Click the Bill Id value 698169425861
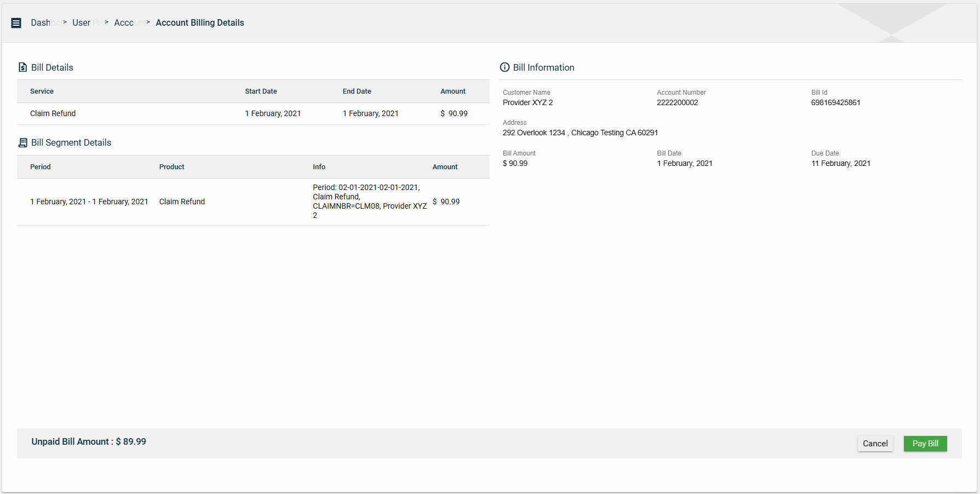980x494 pixels. coord(835,102)
